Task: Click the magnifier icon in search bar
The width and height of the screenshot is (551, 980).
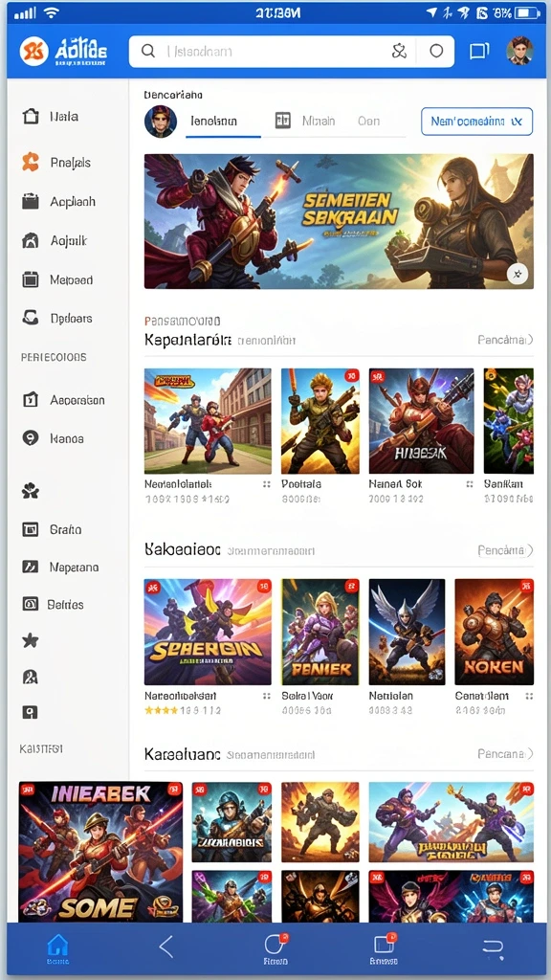Action: 148,52
